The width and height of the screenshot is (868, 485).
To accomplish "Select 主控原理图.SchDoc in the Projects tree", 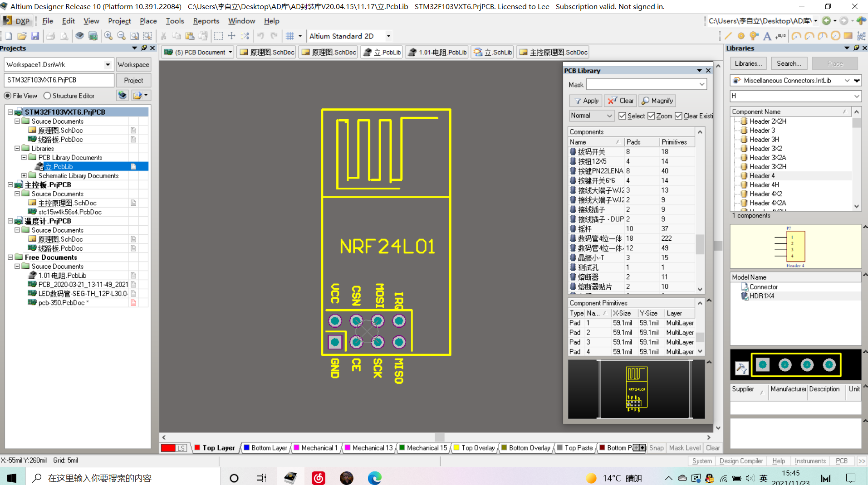I will pos(67,203).
